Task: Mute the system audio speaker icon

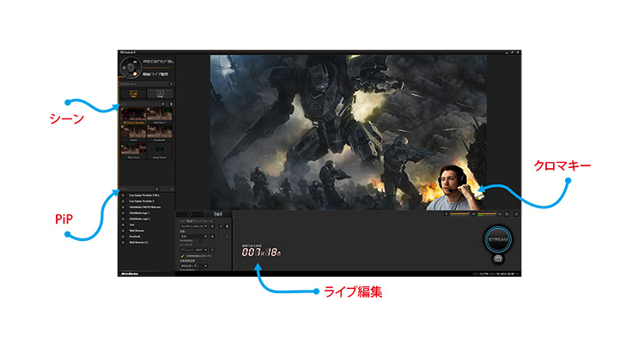Action: coord(473,214)
